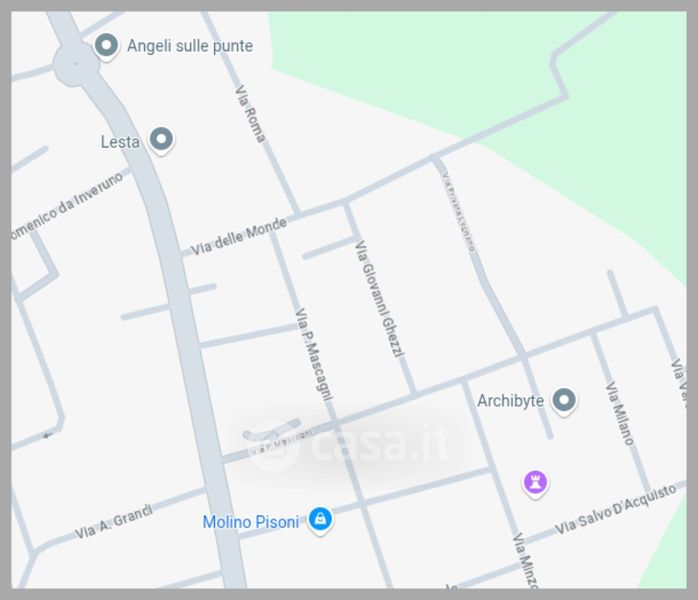Click the Angeli sulle punte map pin

(x=106, y=45)
